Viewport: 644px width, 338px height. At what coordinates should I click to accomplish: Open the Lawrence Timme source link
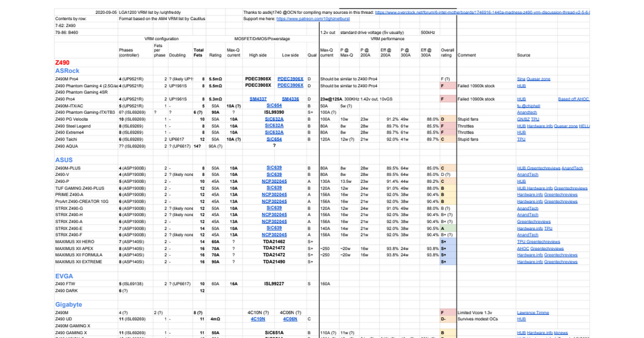[x=533, y=312]
